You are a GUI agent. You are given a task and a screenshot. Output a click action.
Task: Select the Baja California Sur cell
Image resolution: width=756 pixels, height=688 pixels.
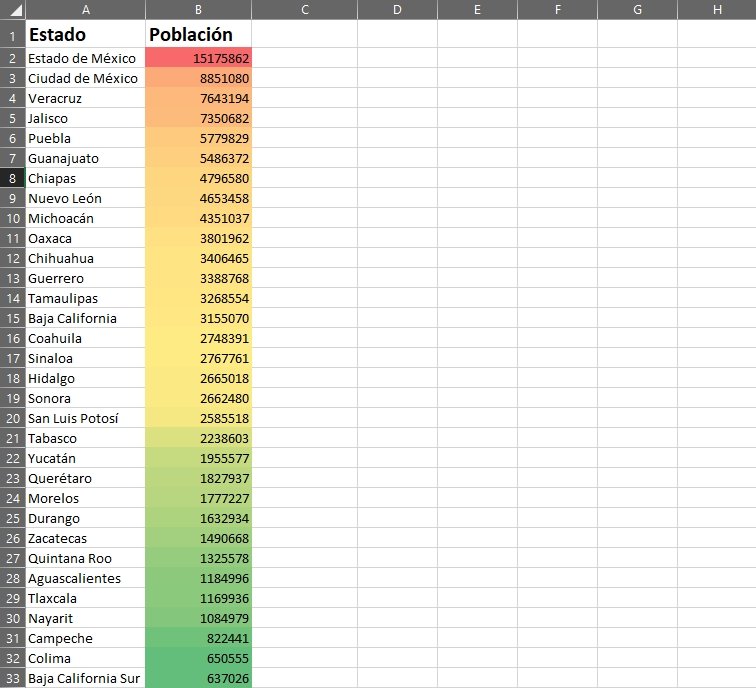tap(85, 678)
